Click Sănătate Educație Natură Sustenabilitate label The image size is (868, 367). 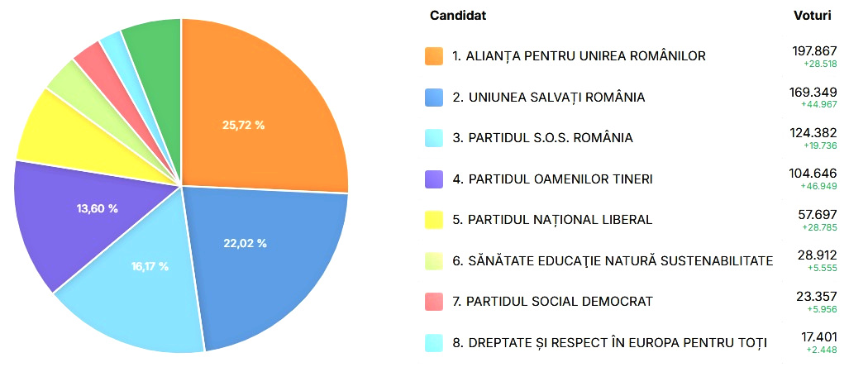click(x=613, y=260)
